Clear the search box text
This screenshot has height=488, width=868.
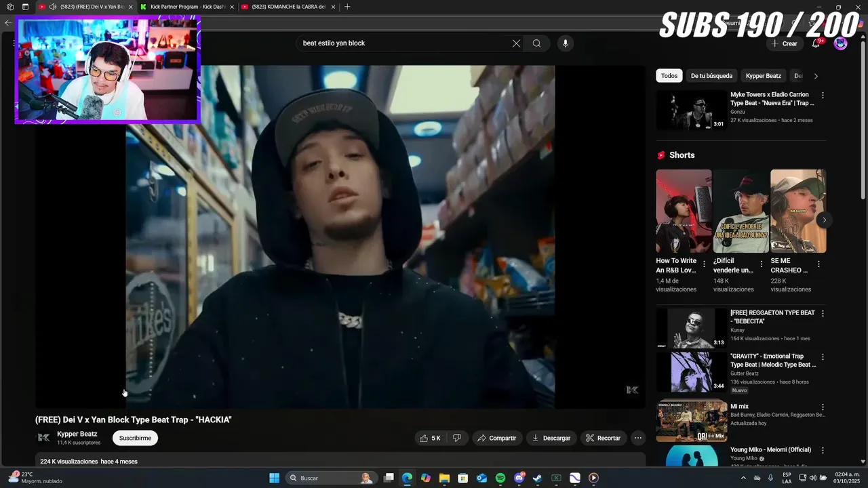(x=516, y=43)
